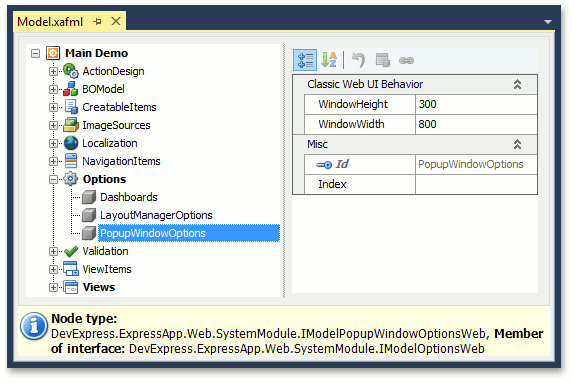This screenshot has height=383, width=574.
Task: Select the ImageSources tree node
Action: [x=116, y=125]
